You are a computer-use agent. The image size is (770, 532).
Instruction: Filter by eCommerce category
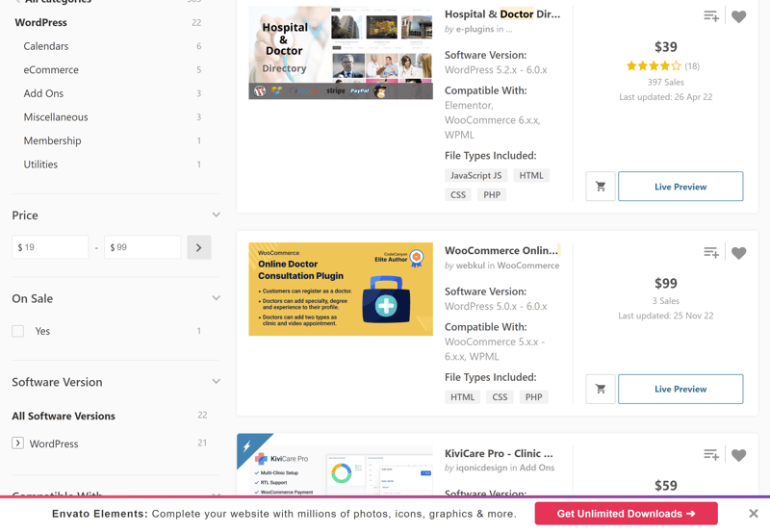[x=51, y=69]
